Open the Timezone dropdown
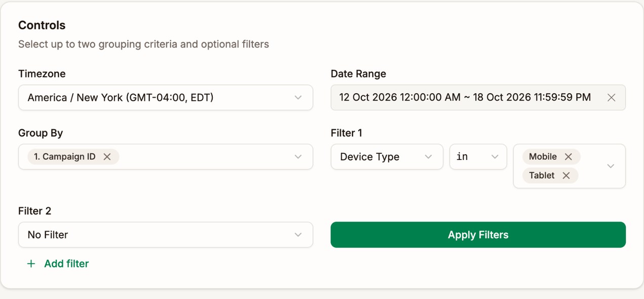The image size is (644, 299). click(166, 98)
